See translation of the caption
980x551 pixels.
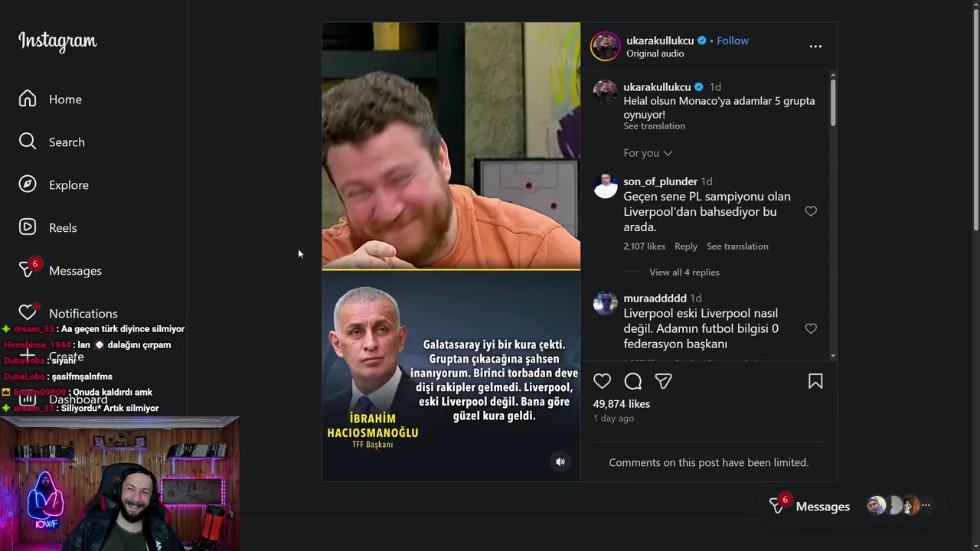(x=654, y=126)
